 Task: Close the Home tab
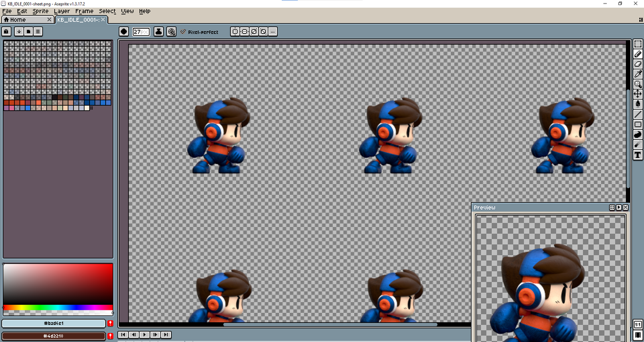(x=49, y=20)
